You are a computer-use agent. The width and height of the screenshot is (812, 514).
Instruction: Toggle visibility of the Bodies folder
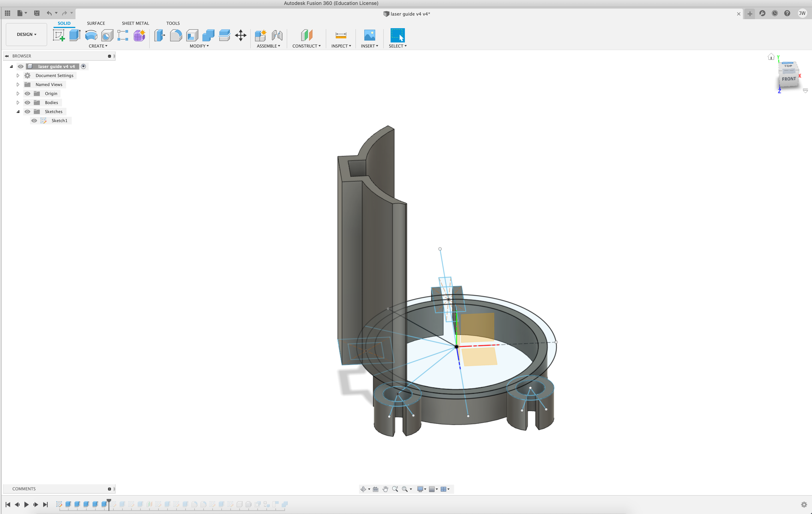coord(27,103)
